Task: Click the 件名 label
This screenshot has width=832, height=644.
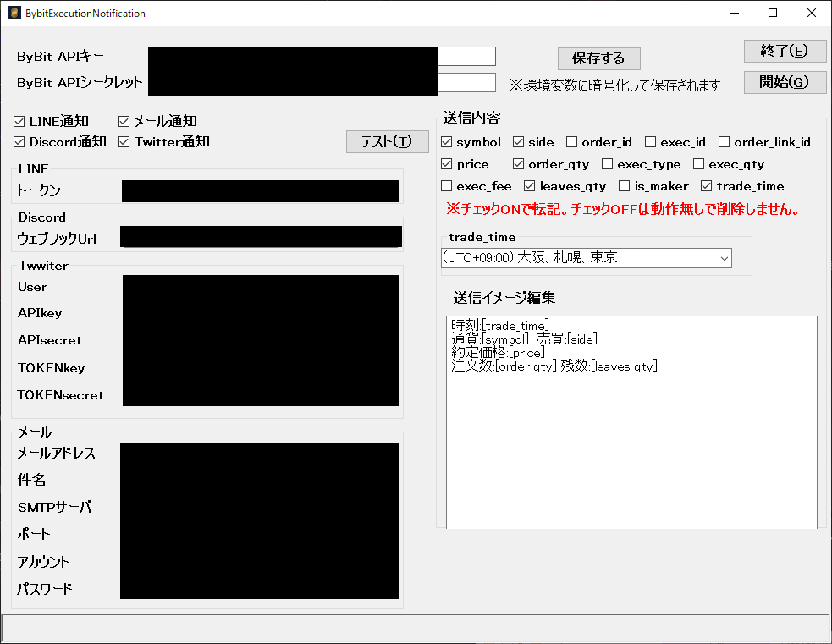Action: tap(31, 480)
